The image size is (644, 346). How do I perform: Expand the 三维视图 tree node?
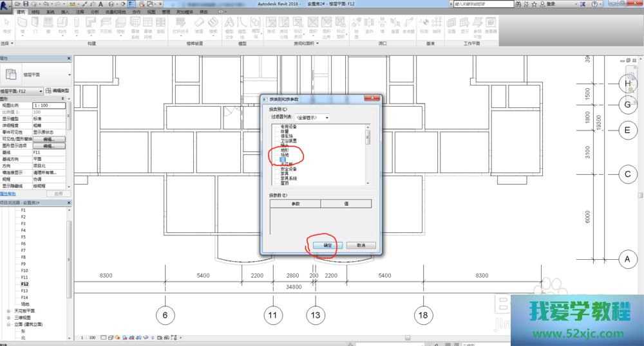pos(8,318)
